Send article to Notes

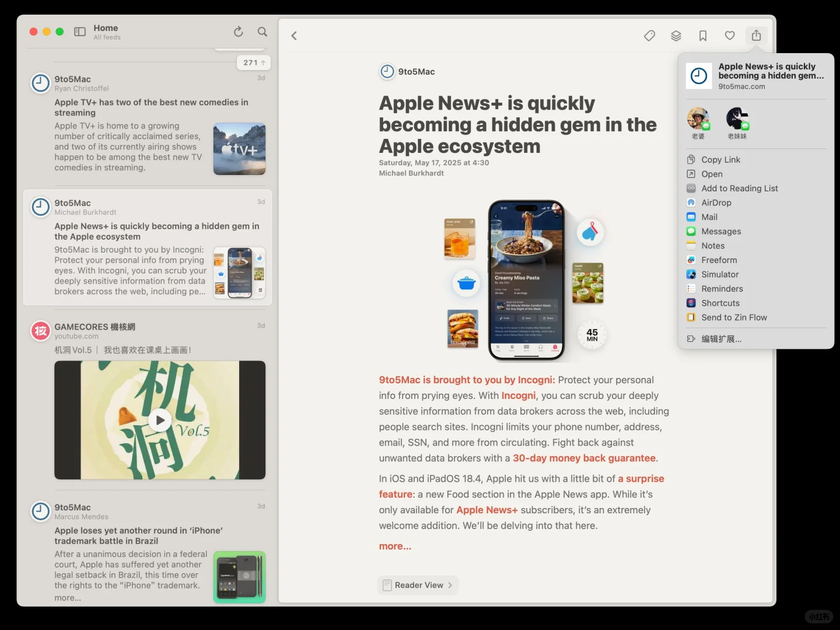pos(756,246)
